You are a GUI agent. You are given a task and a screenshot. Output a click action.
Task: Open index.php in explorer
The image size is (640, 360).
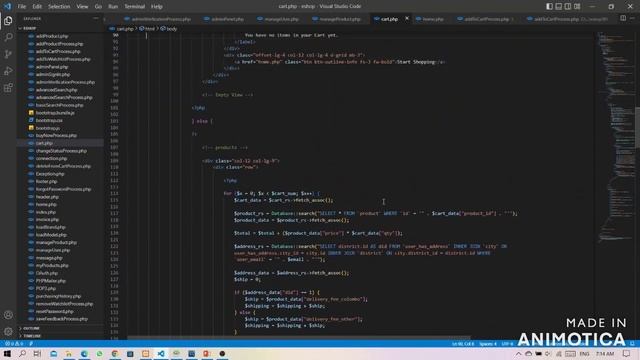(x=46, y=212)
